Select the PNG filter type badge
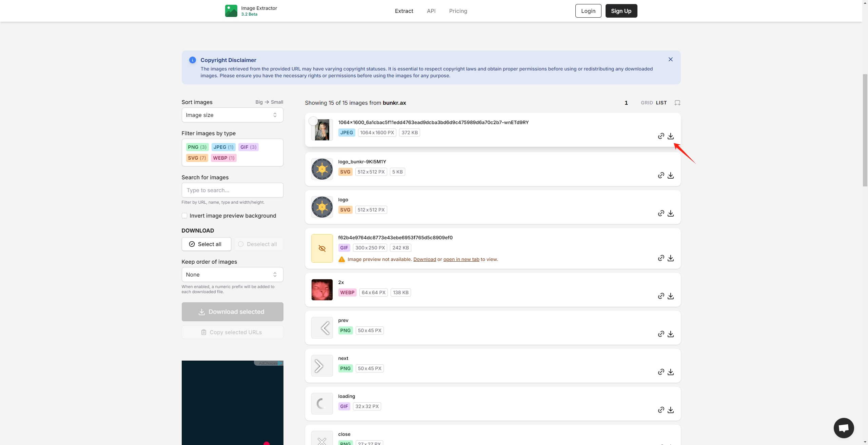 point(196,147)
